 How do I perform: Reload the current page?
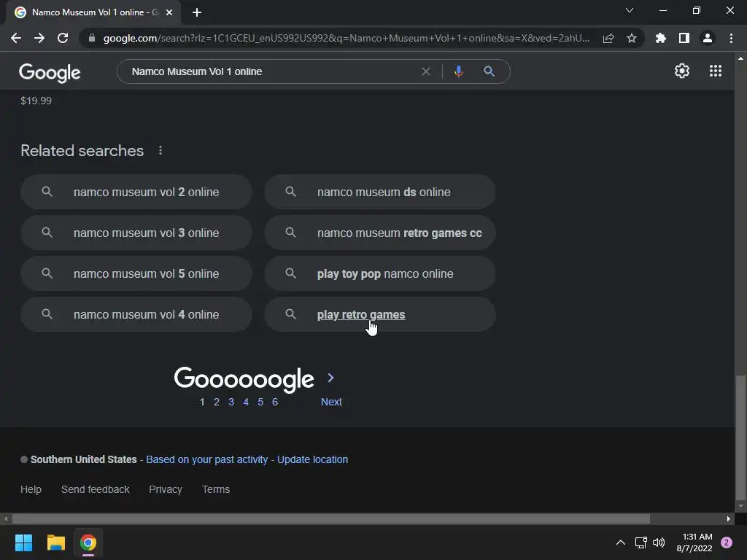click(63, 38)
